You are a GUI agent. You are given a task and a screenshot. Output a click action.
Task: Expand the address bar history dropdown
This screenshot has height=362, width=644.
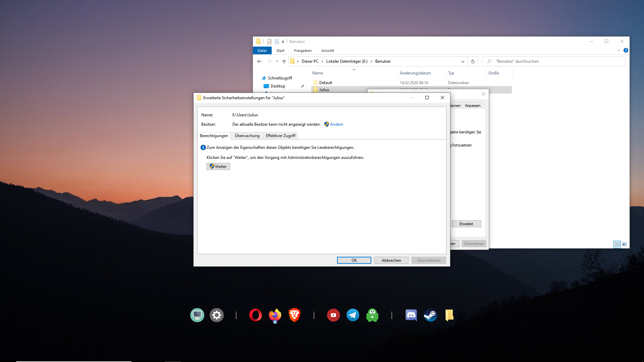tap(463, 61)
